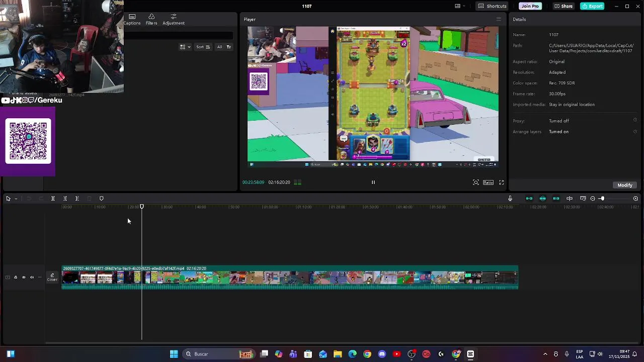This screenshot has width=644, height=362.
Task: Select the pointer selection tool
Action: (x=8, y=199)
